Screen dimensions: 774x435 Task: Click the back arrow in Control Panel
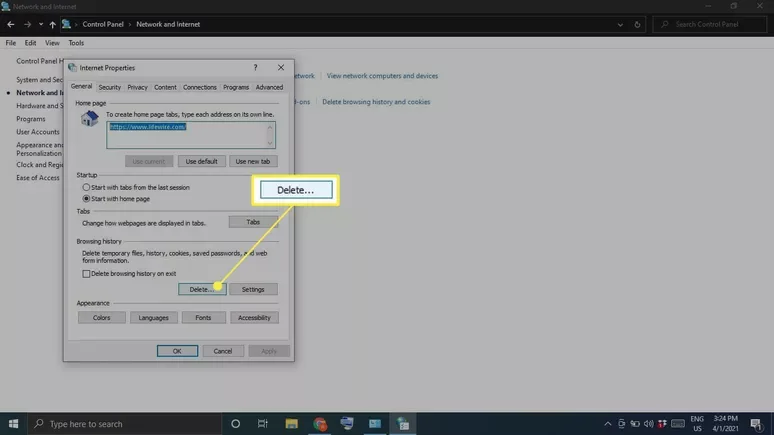pos(11,24)
